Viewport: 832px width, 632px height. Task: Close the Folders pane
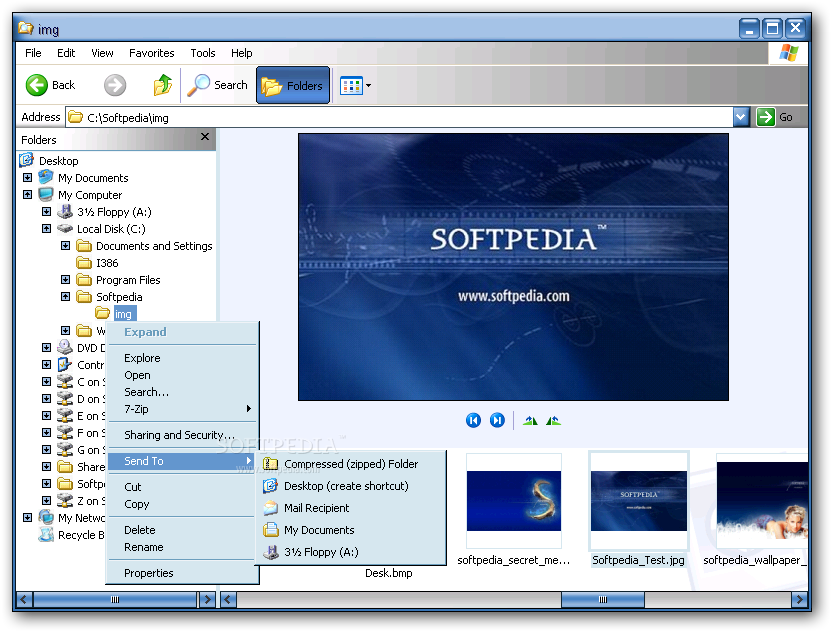click(205, 137)
